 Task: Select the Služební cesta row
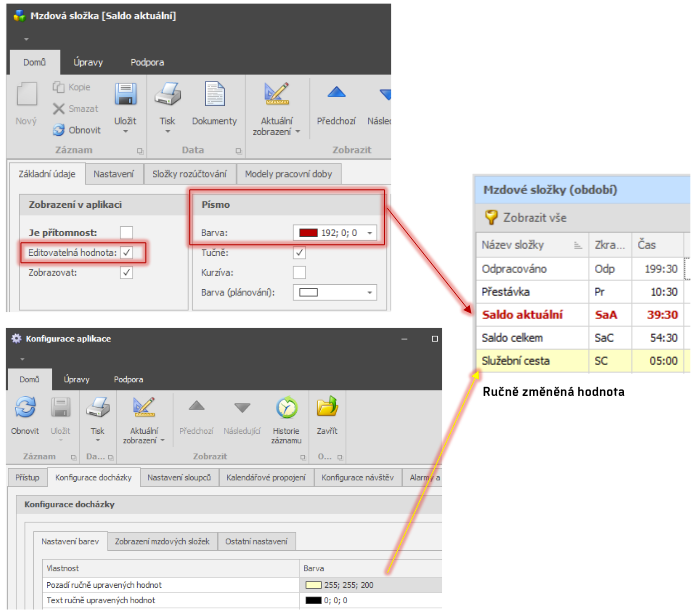tap(583, 361)
